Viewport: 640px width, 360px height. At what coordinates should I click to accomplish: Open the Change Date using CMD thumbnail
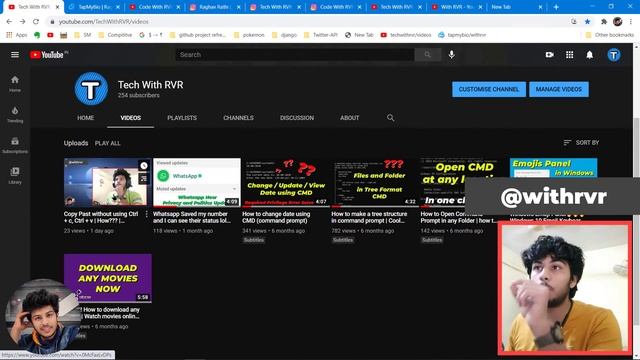pos(286,182)
